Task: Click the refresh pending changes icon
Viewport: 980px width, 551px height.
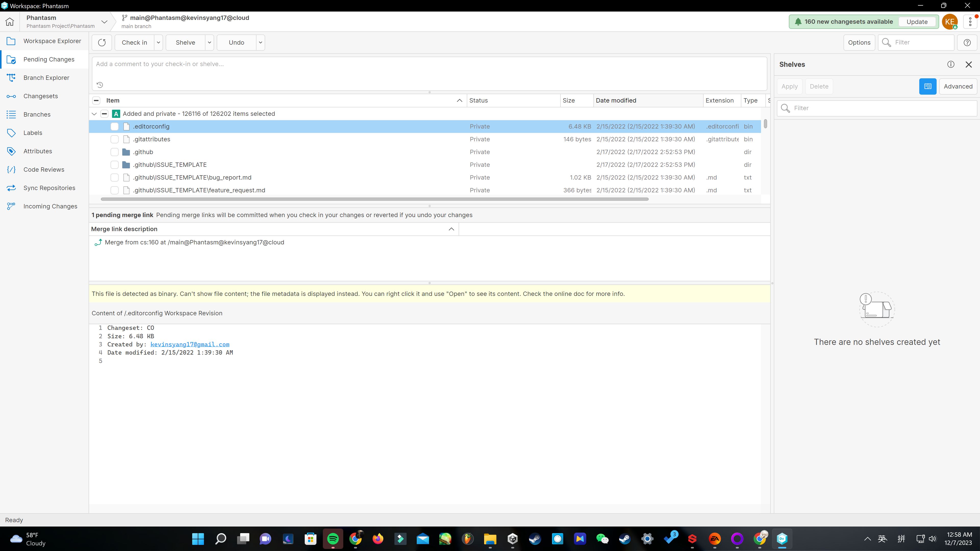Action: click(102, 43)
